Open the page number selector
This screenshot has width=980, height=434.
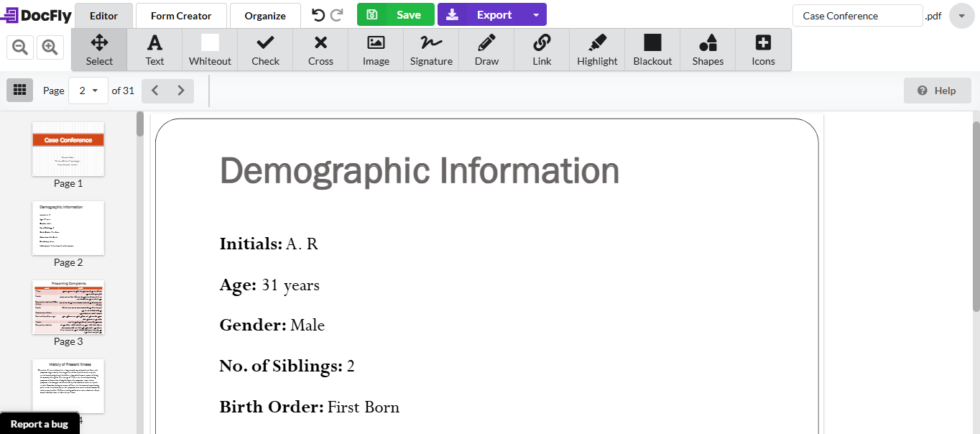[88, 91]
